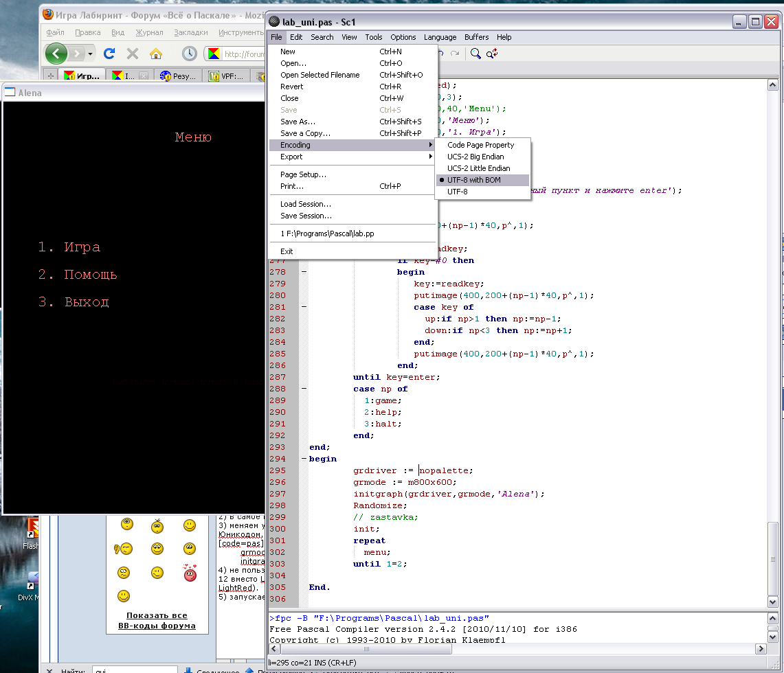Select UCS-2 Little Endian encoding

coord(478,168)
